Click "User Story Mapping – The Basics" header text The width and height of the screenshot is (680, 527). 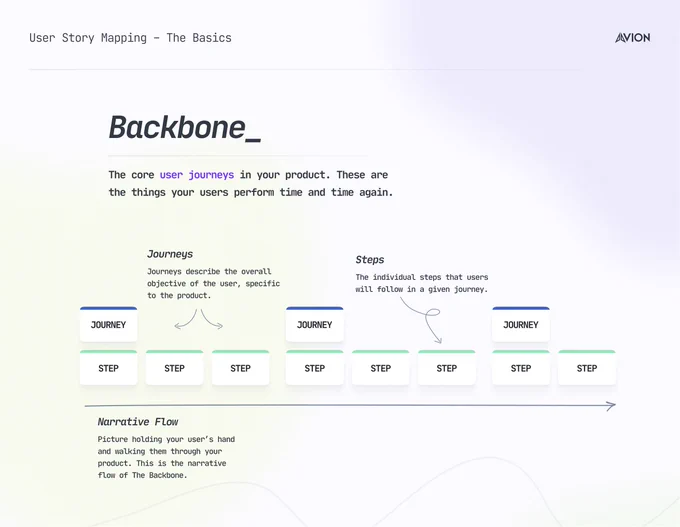click(x=131, y=38)
